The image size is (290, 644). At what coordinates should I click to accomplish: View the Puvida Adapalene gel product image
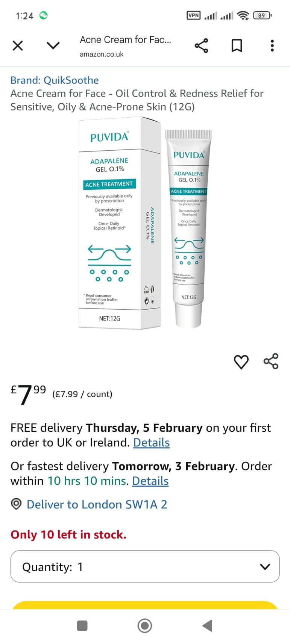145,223
